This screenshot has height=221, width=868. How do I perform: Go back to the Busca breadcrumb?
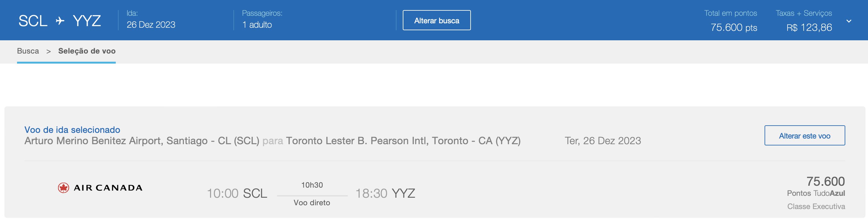28,51
